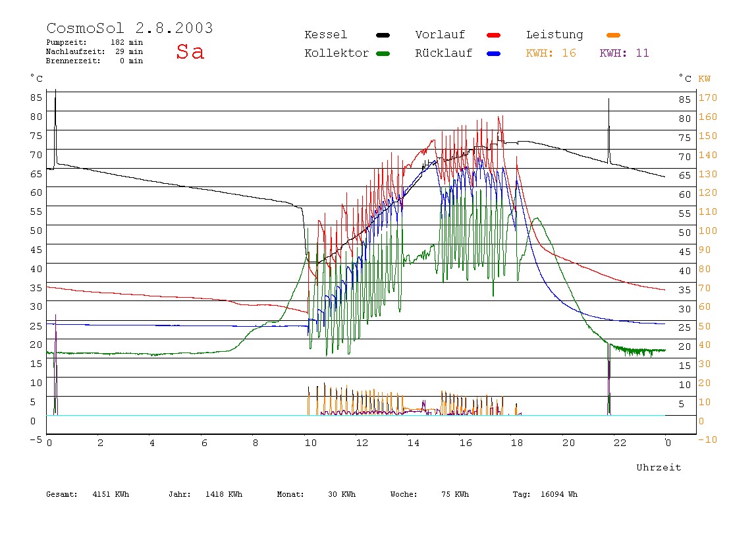Click the "Leistung" legend label
This screenshot has width=756, height=535.
pyautogui.click(x=554, y=35)
